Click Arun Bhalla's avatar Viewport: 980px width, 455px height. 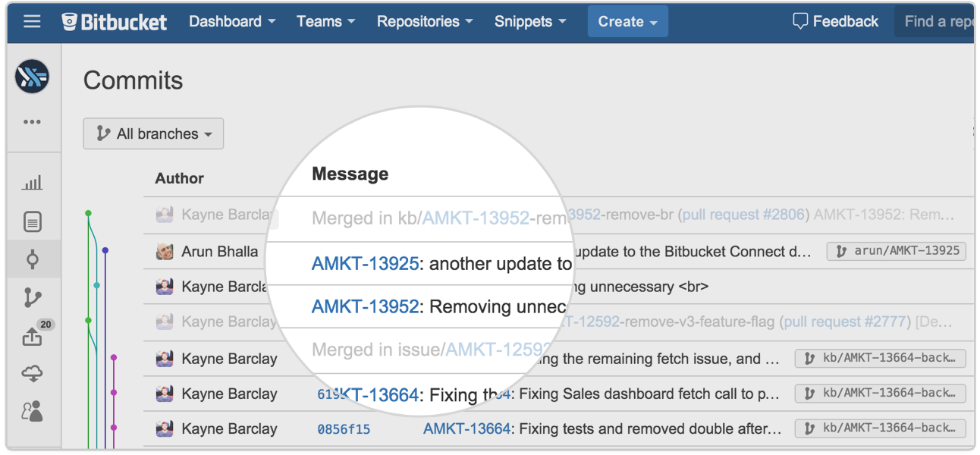coord(165,251)
